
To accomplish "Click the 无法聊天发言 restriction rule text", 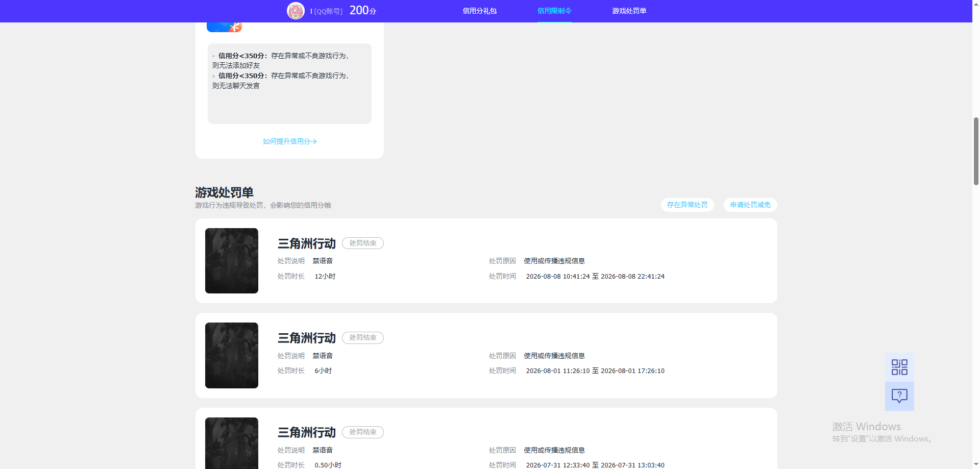I will tap(280, 81).
